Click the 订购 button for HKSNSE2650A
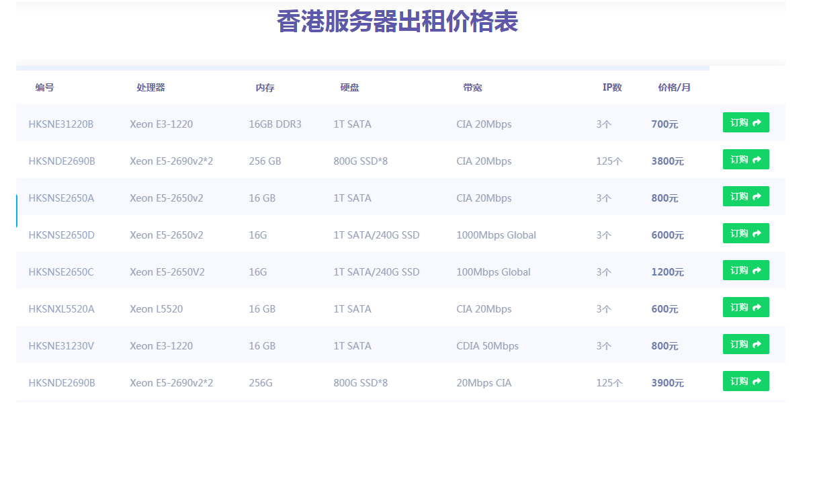The width and height of the screenshot is (813, 504). pyautogui.click(x=745, y=196)
